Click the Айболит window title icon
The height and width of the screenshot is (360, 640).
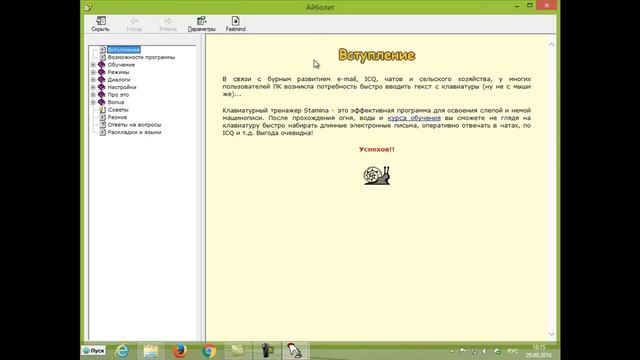(89, 7)
